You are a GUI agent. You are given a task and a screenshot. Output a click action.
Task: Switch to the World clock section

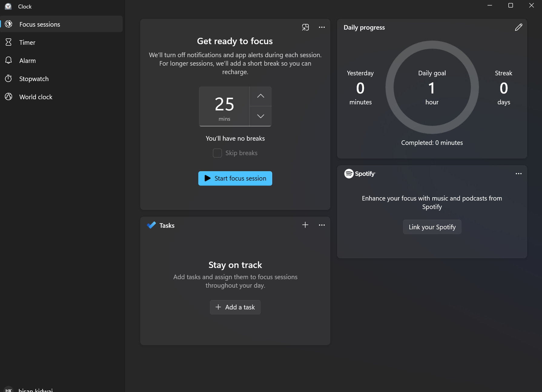coord(36,96)
